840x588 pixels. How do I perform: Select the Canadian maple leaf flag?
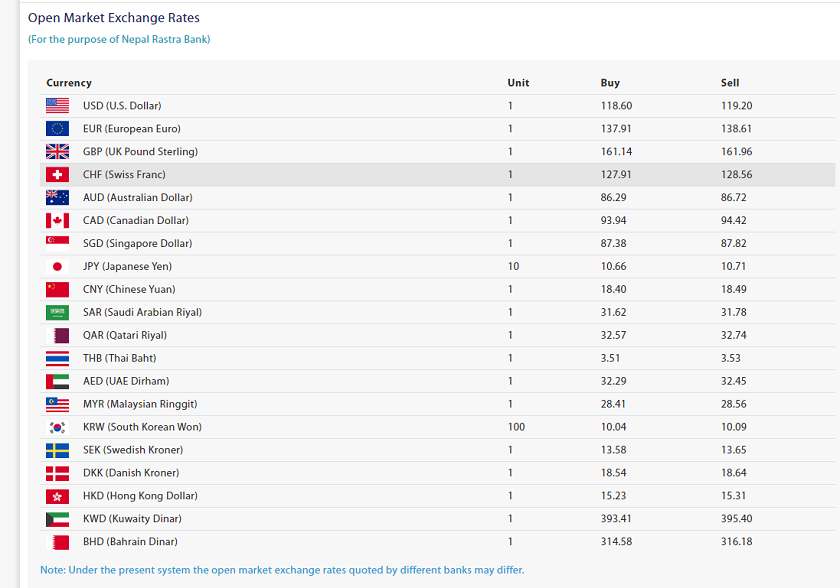pos(57,221)
